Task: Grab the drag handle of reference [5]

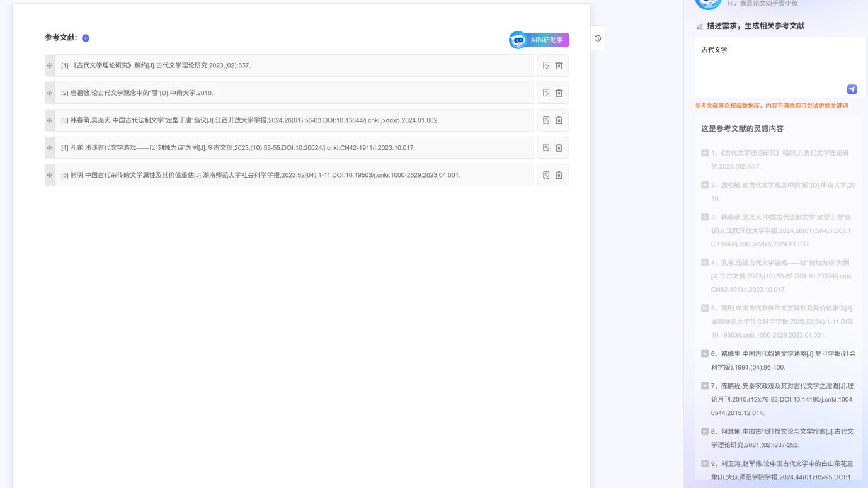Action: point(50,175)
